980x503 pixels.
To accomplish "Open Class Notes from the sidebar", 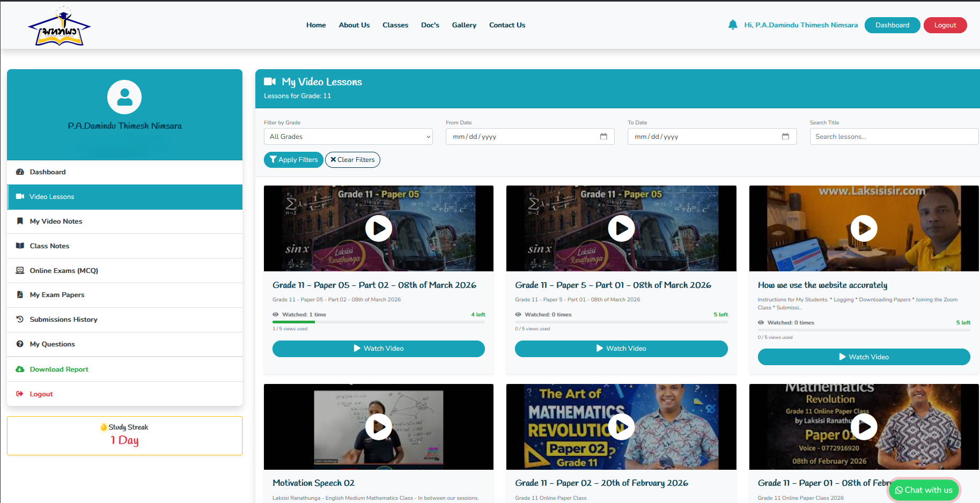I will tap(49, 246).
